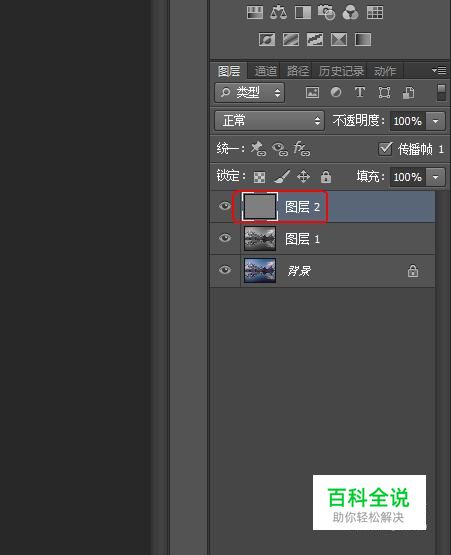Filter layers by shape layers
The image size is (451, 555).
point(384,93)
